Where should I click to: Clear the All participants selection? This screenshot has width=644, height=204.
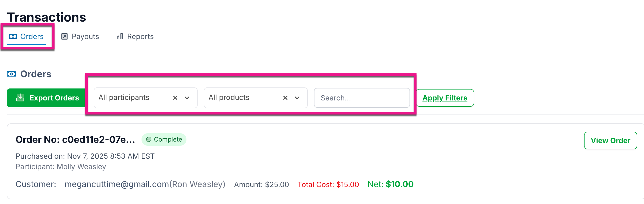(175, 98)
